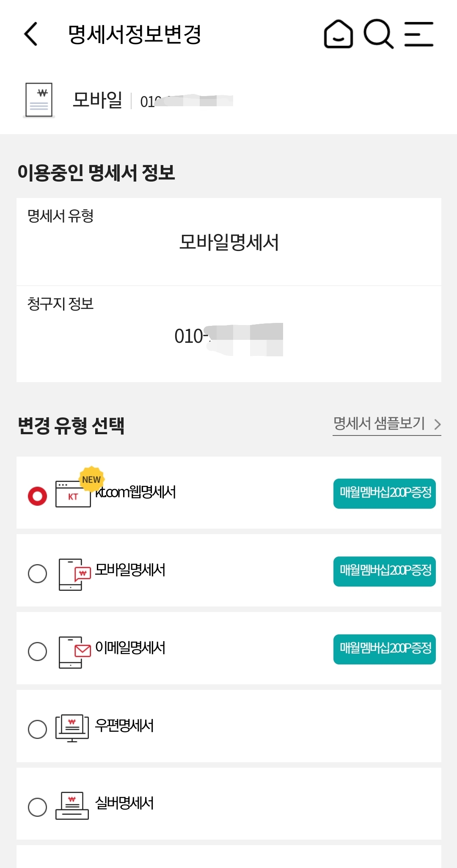Click the 우편명세서 monitor icon
Screen dimensions: 457x868
coord(72,728)
